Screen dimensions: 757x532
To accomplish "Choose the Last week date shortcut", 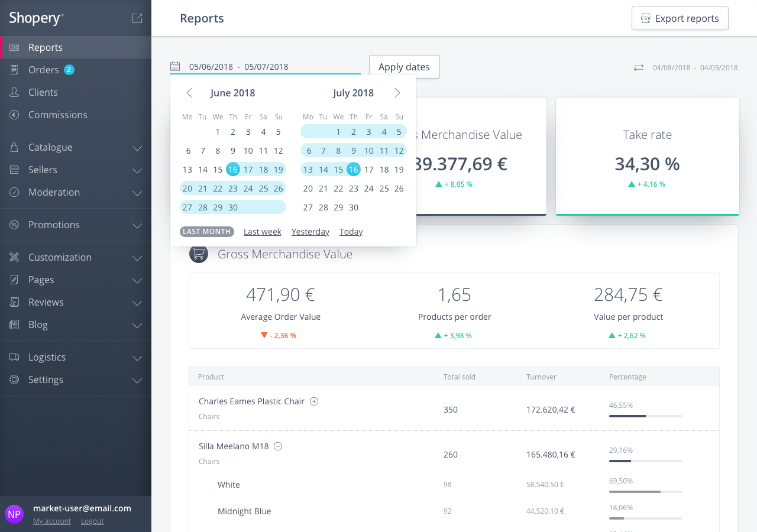I will click(262, 232).
